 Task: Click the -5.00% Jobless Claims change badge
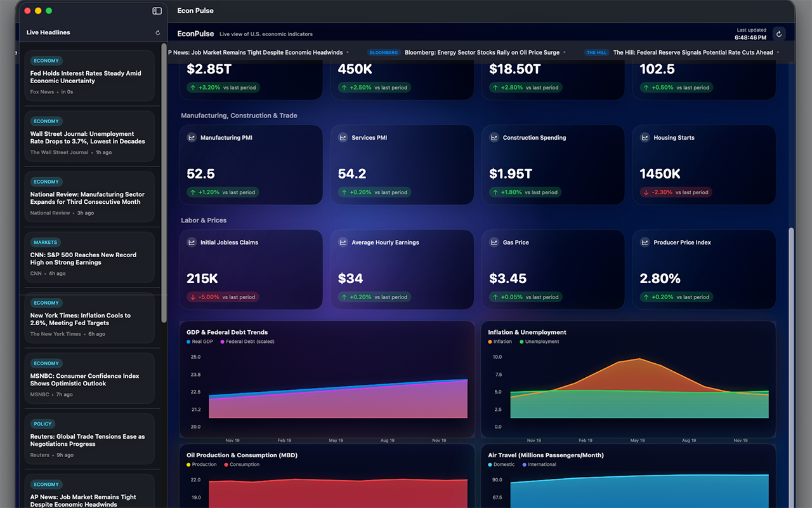coord(223,297)
